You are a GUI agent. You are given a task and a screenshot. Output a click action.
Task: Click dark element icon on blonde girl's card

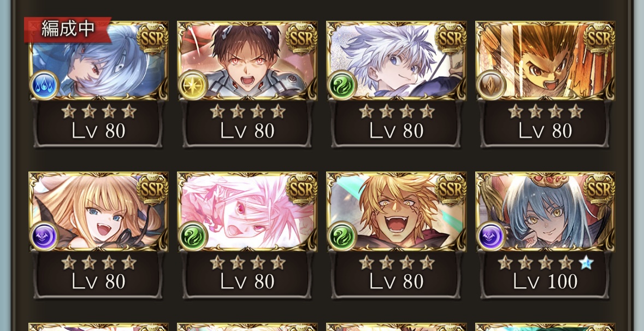(x=44, y=237)
